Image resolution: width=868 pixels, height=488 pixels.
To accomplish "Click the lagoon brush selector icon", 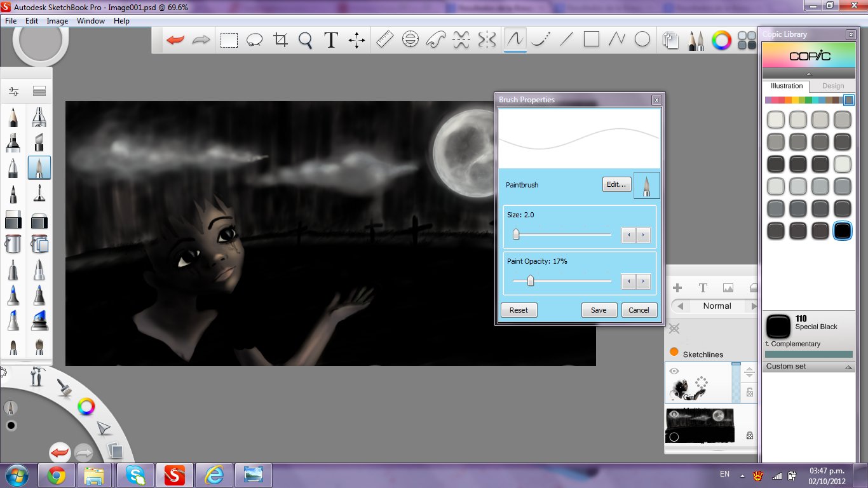I will tap(64, 387).
